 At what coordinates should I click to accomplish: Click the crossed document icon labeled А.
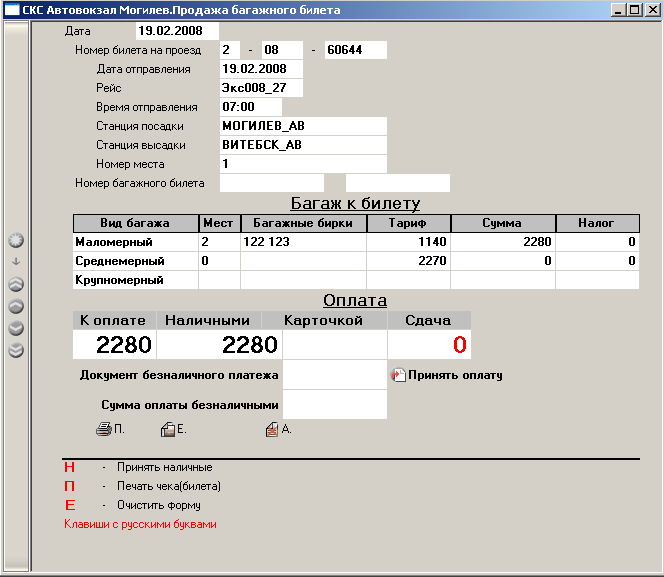coord(272,429)
